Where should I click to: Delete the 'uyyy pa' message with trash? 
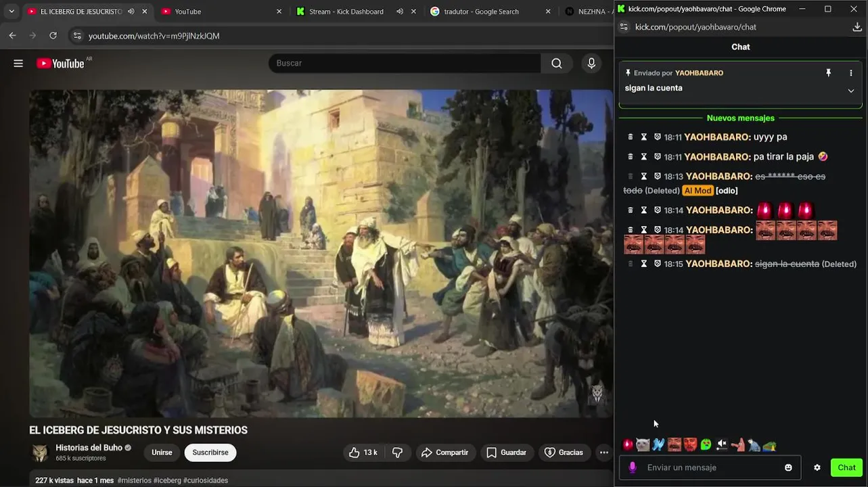coord(631,137)
